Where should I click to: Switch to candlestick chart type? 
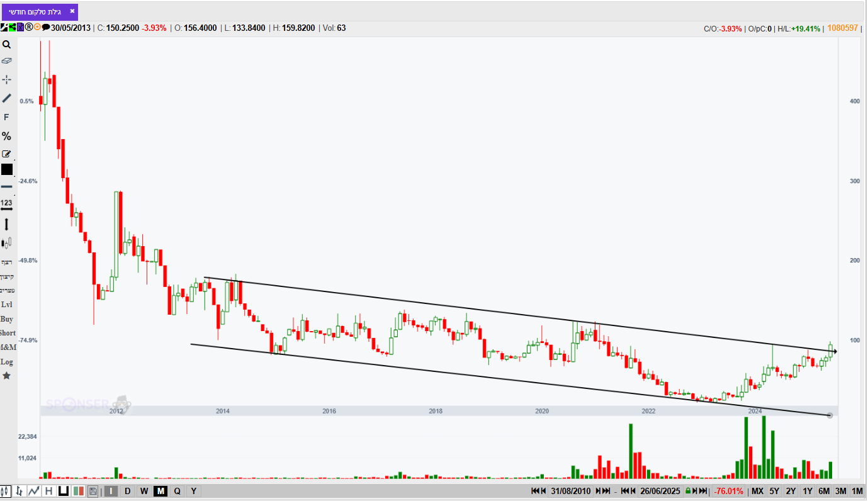tap(6, 491)
